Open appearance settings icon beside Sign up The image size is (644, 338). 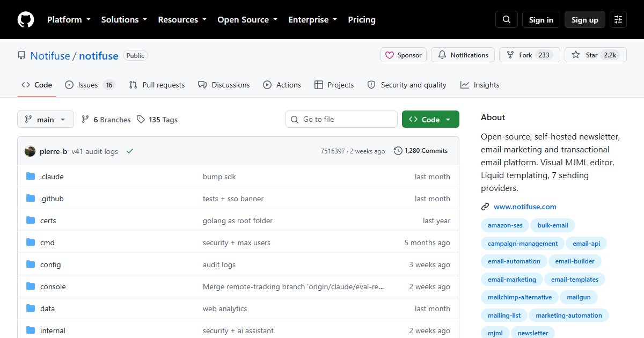[618, 20]
